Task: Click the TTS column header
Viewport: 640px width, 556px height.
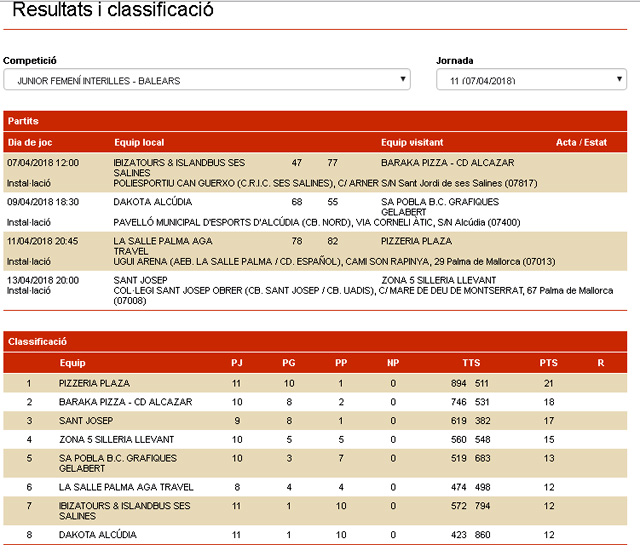Action: pyautogui.click(x=470, y=363)
